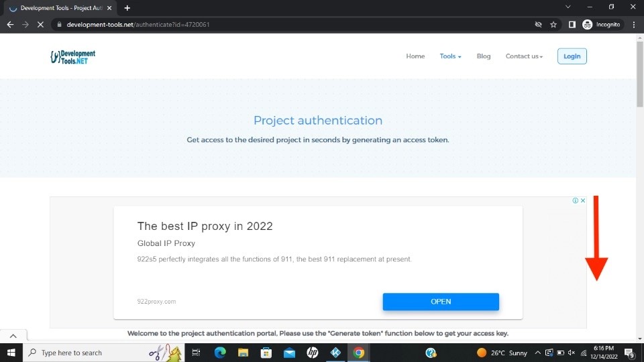The image size is (644, 362).
Task: Open the tab search chevron in title bar
Action: pos(568,7)
